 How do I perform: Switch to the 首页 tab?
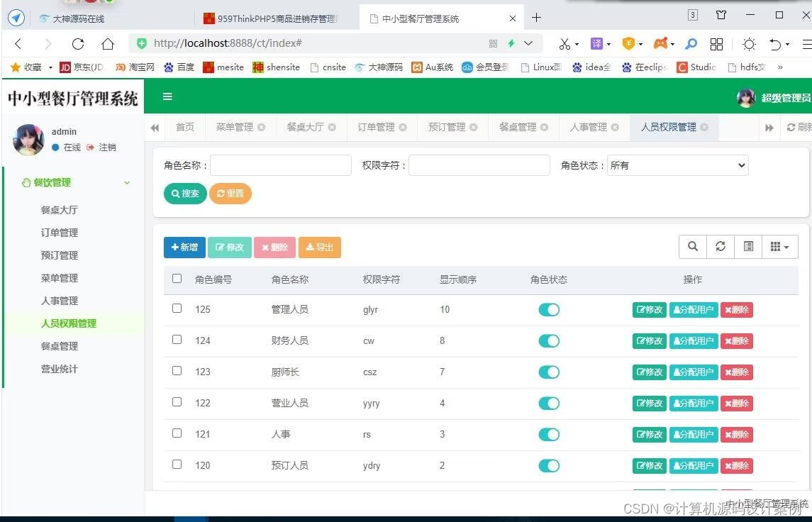pyautogui.click(x=185, y=127)
